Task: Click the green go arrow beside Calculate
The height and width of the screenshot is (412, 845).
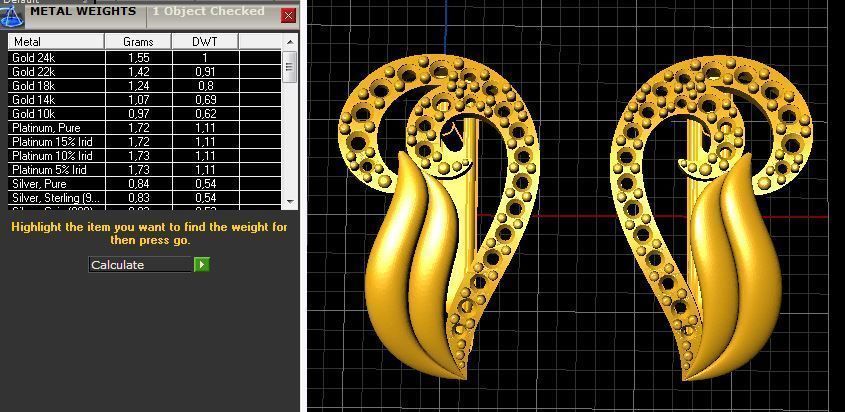Action: click(x=202, y=264)
